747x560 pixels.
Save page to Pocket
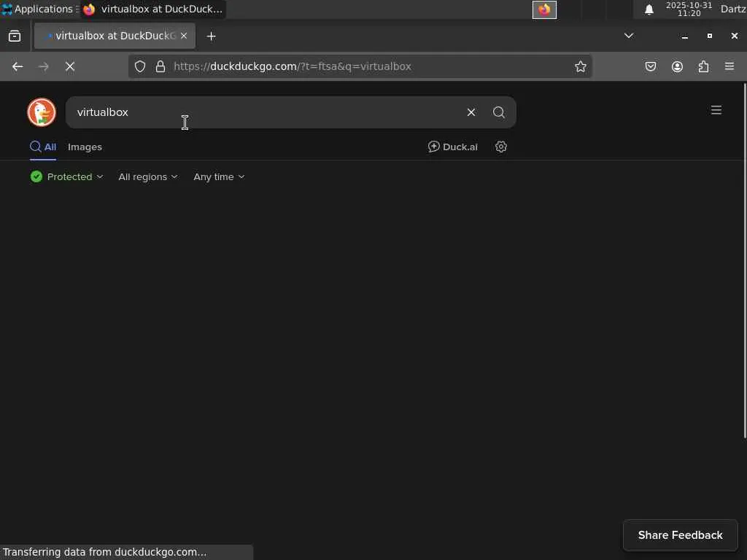tap(651, 66)
